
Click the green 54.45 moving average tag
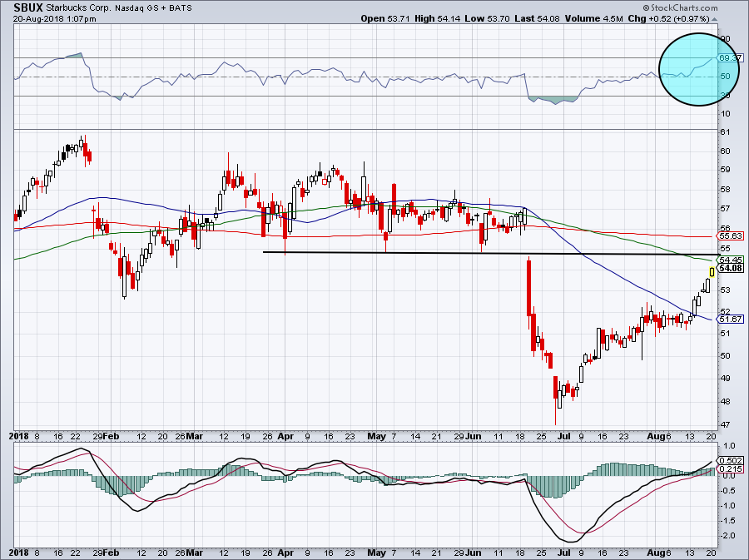pyautogui.click(x=731, y=260)
